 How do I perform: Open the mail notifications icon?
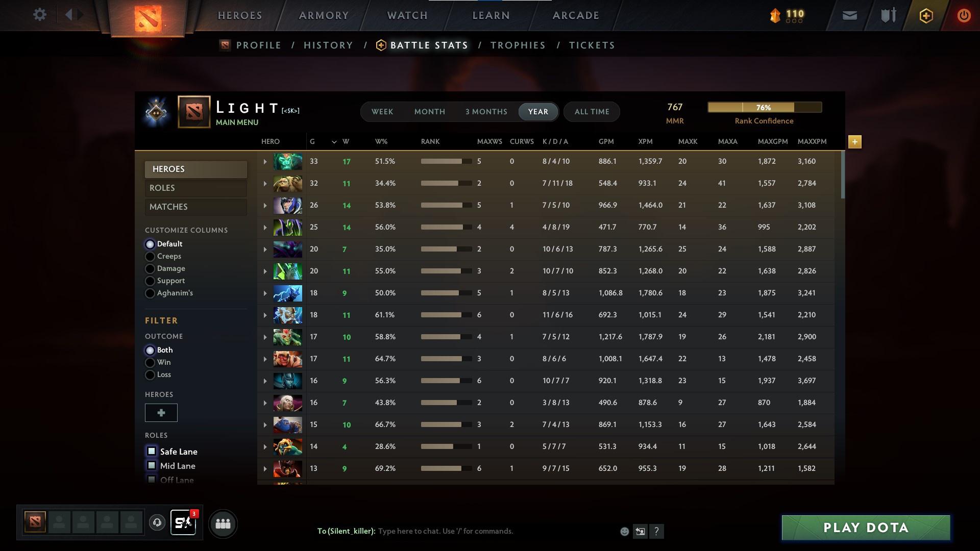coord(849,15)
